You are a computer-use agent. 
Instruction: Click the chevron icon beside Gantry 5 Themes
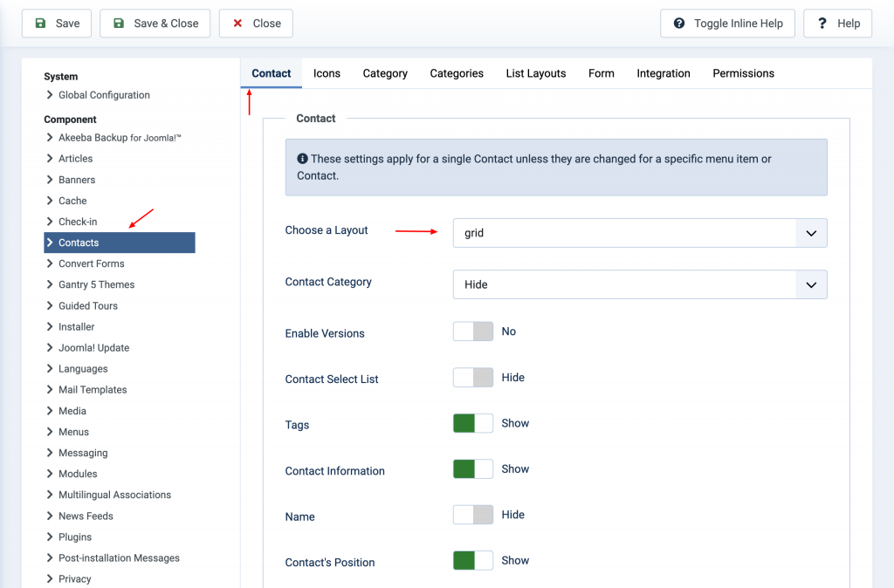point(50,284)
